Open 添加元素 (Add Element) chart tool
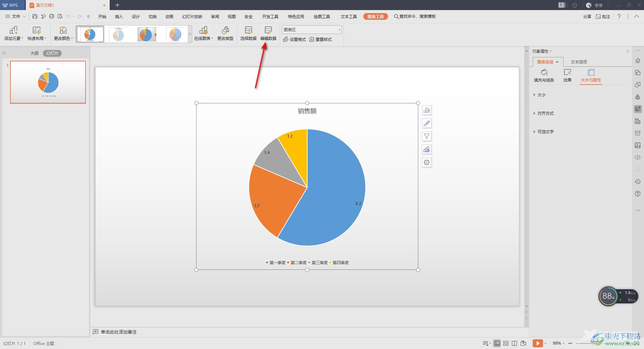Screen dimensions: 644x349 coord(14,34)
